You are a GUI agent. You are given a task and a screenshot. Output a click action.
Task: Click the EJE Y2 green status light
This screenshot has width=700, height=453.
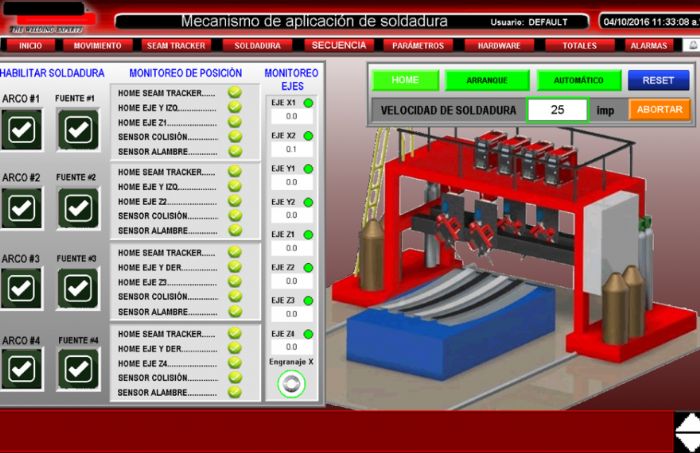308,202
